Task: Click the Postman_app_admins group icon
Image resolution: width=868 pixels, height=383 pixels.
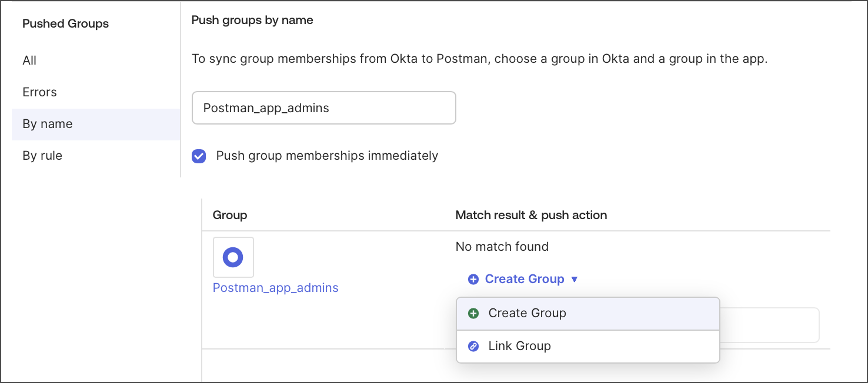Action: [x=233, y=257]
